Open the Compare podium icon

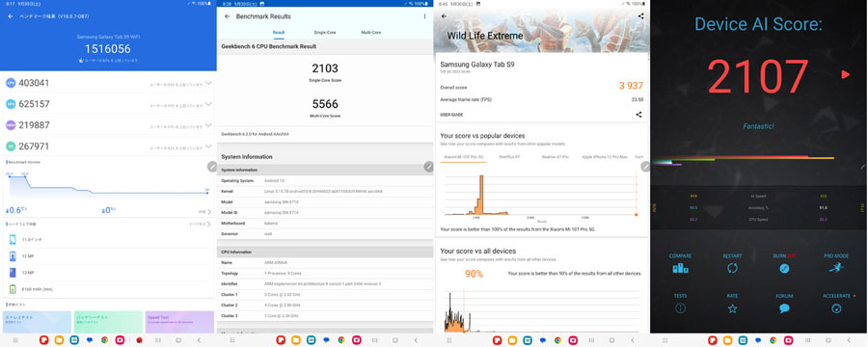[680, 268]
